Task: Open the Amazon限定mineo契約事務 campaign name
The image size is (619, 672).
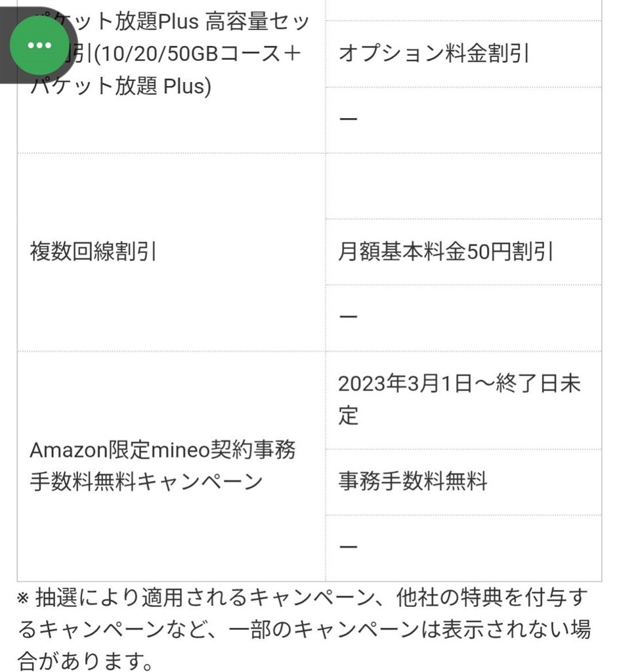Action: [x=162, y=450]
